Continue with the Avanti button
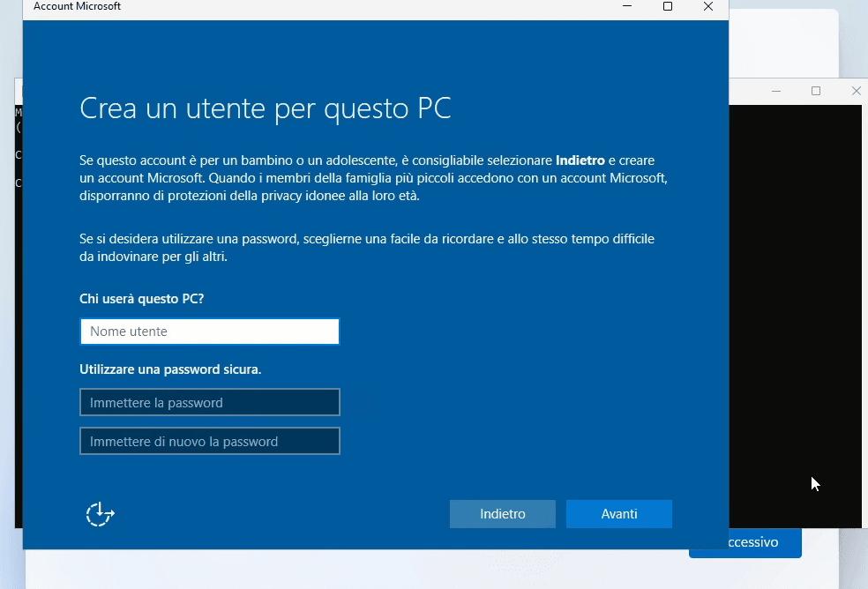Image resolution: width=868 pixels, height=589 pixels. point(619,514)
